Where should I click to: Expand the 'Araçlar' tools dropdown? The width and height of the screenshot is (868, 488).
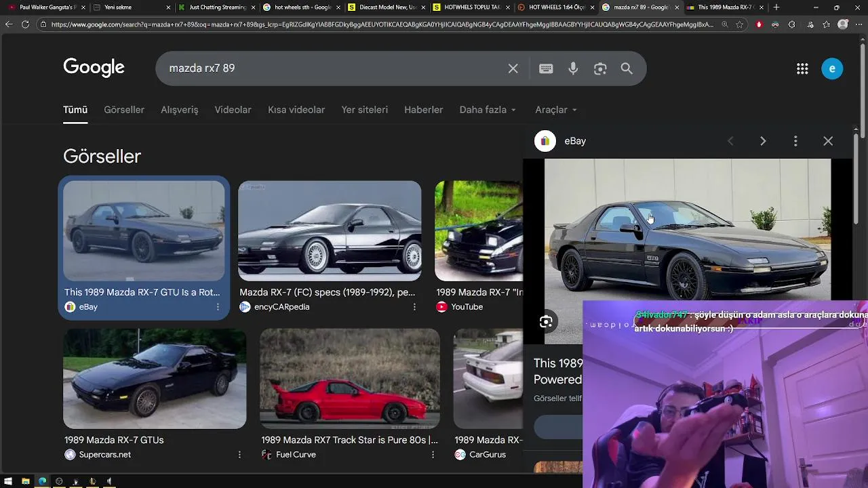[556, 110]
